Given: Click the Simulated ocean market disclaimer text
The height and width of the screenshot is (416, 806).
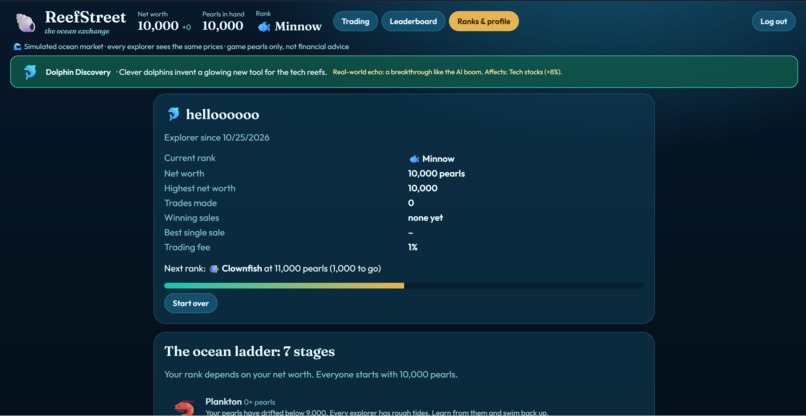Looking at the screenshot, I should pyautogui.click(x=187, y=47).
